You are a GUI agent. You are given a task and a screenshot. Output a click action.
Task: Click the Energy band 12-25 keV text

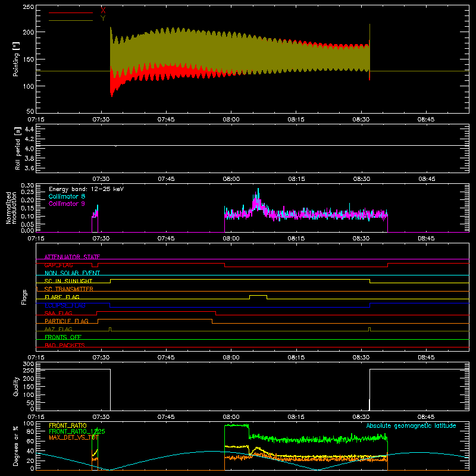point(86,189)
